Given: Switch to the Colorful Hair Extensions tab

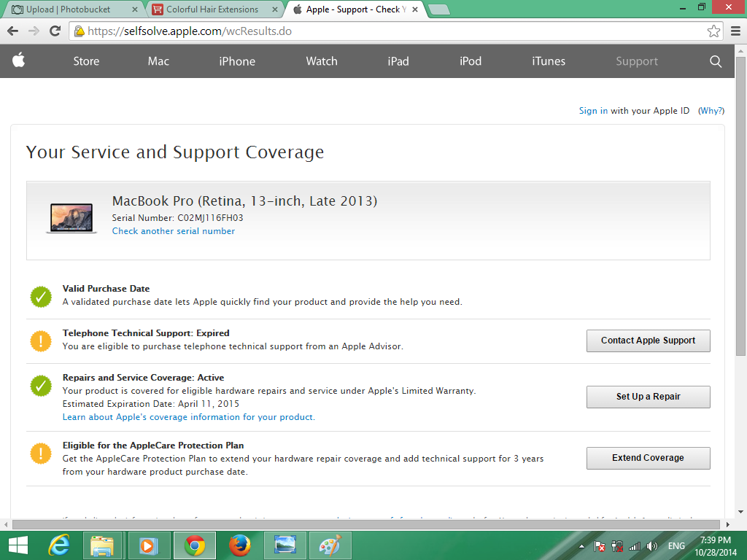Looking at the screenshot, I should [212, 9].
